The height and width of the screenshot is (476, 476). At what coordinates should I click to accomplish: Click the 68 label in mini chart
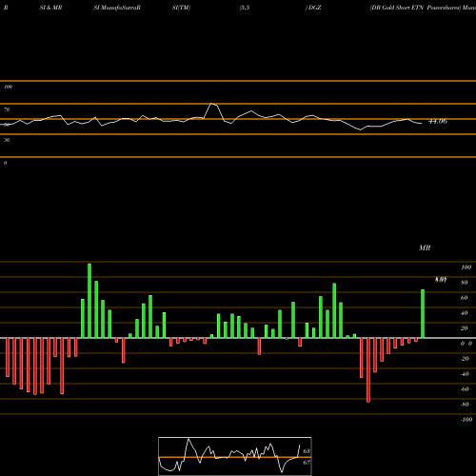(307, 451)
